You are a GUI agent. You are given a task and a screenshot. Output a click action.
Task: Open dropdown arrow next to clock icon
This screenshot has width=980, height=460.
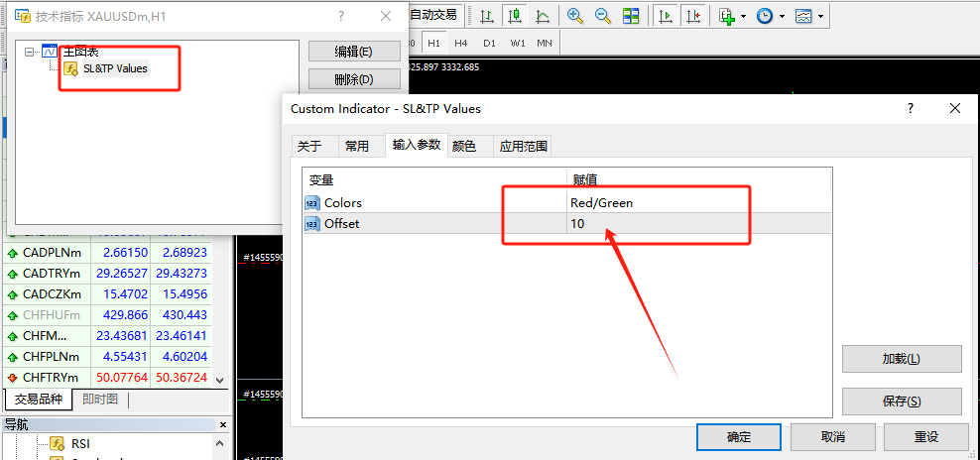(782, 16)
